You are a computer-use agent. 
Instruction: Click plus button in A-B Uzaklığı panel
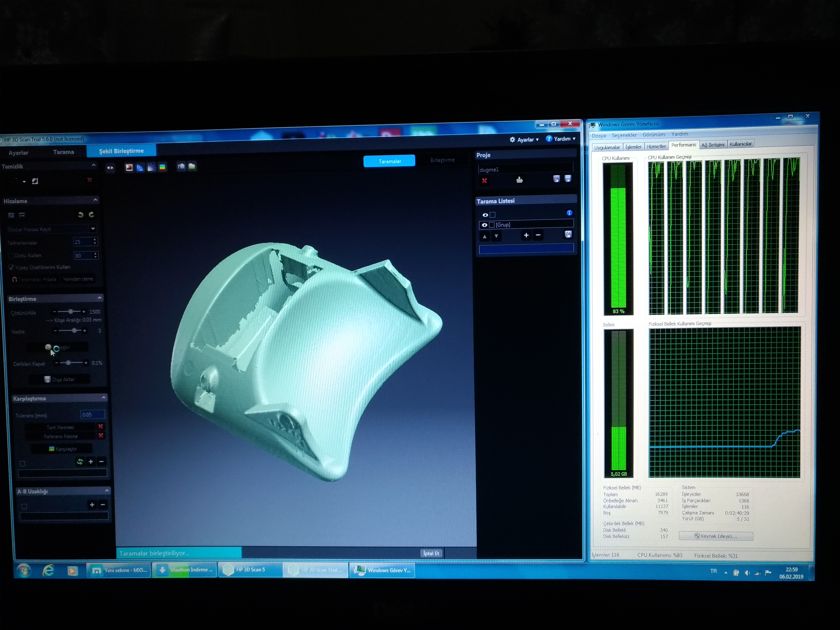point(92,505)
